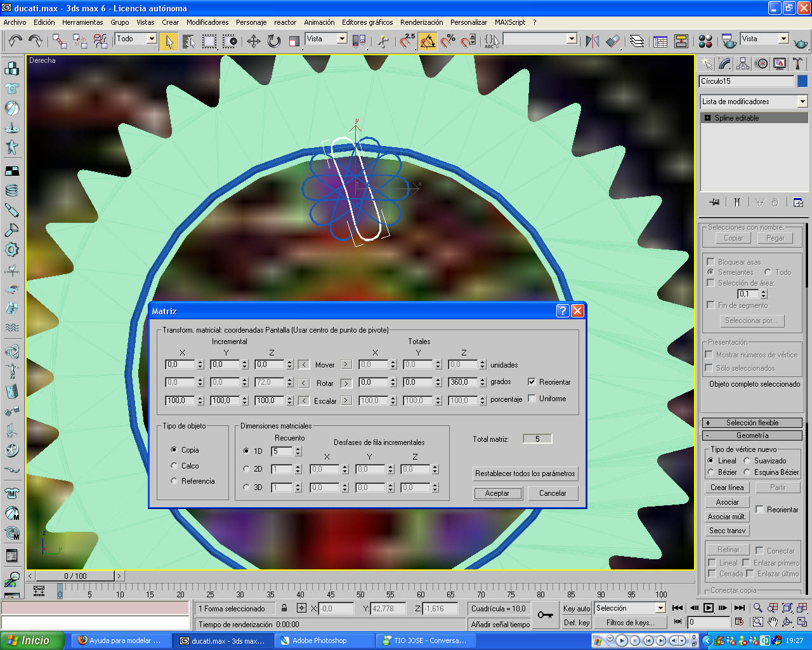This screenshot has width=812, height=650.
Task: Switch to the Utilities hammer panel
Action: [x=798, y=63]
